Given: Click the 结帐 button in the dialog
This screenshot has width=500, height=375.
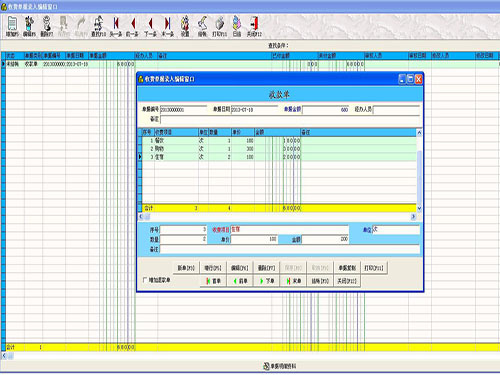Looking at the screenshot, I should point(320,281).
